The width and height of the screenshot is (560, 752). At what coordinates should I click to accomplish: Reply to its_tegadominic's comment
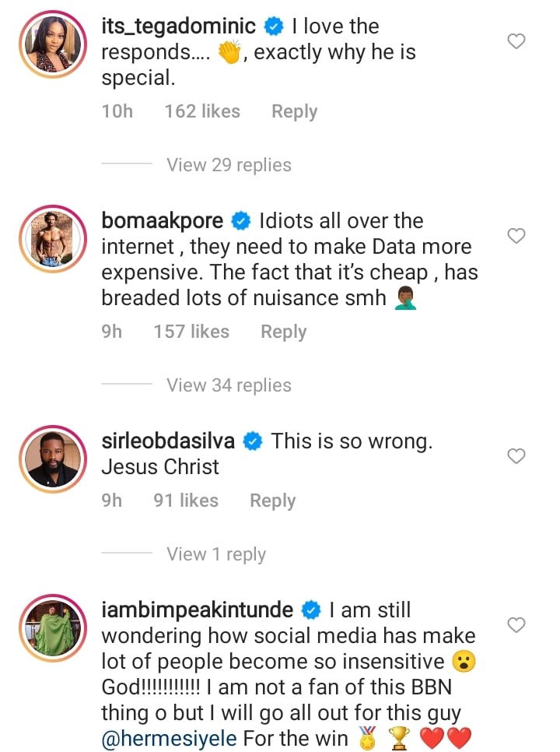coord(294,111)
